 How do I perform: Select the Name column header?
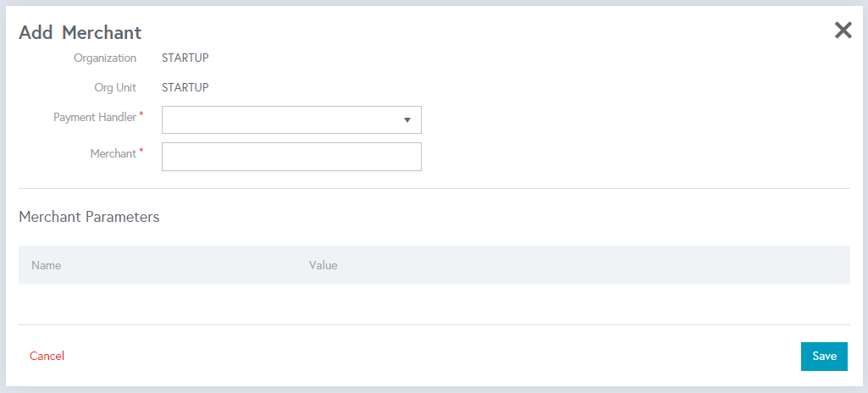[x=46, y=265]
